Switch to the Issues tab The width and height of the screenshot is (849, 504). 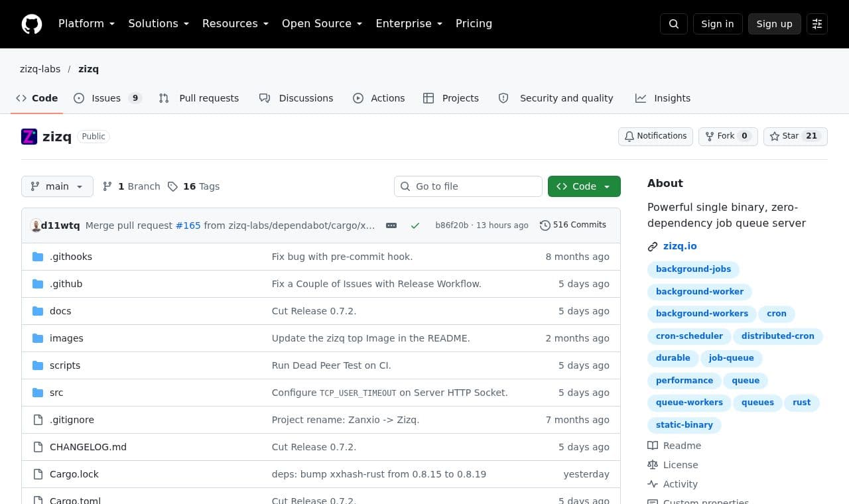107,98
